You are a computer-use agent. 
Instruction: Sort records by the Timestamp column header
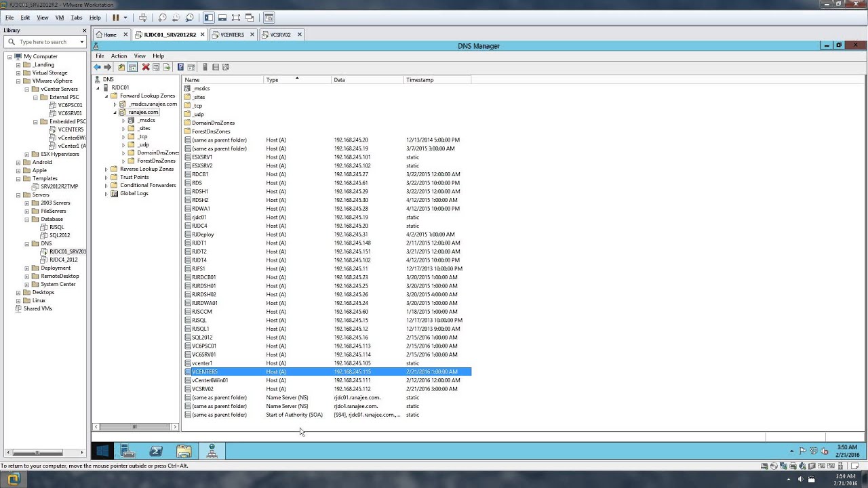point(437,80)
